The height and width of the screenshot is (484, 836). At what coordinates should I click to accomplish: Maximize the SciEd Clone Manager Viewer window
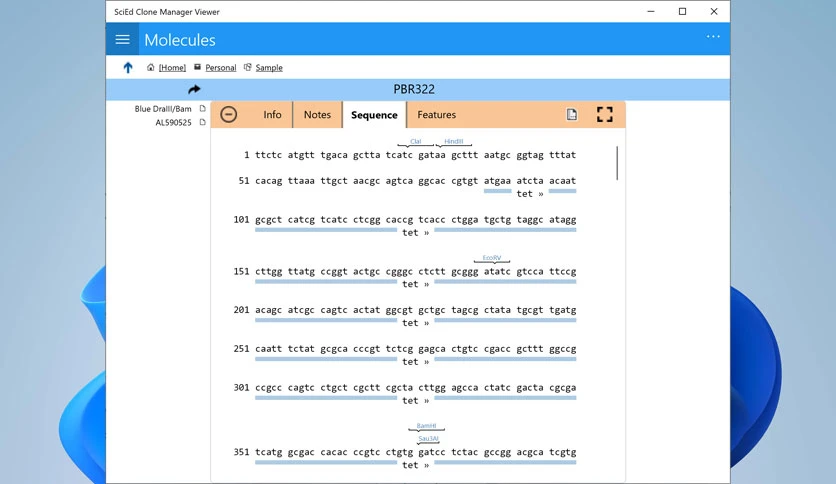pyautogui.click(x=682, y=11)
